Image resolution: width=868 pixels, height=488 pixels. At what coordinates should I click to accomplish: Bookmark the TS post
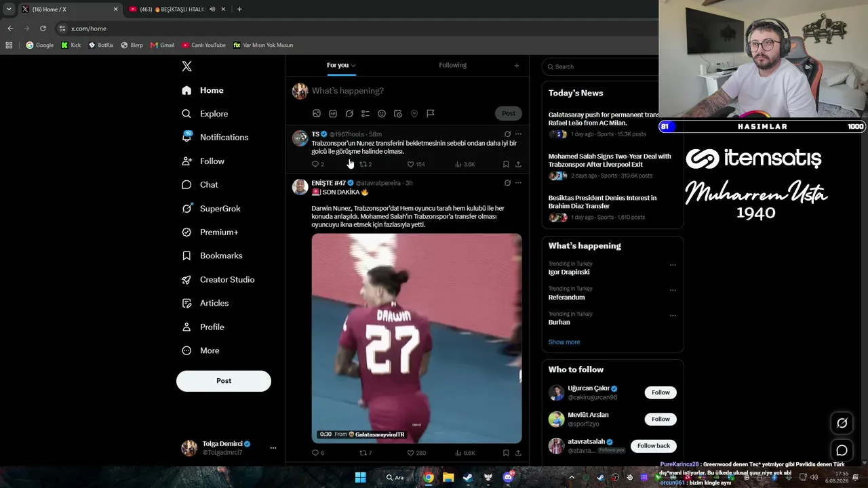(x=506, y=164)
